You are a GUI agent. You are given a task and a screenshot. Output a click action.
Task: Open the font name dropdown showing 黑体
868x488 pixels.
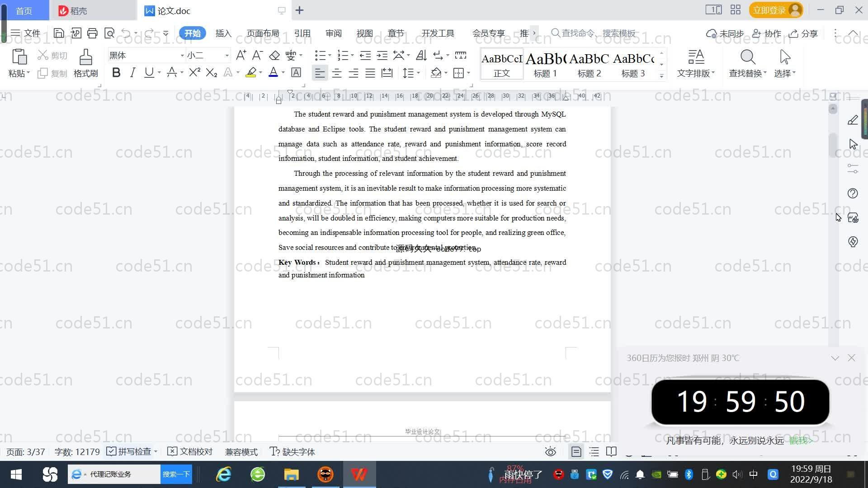tap(182, 56)
